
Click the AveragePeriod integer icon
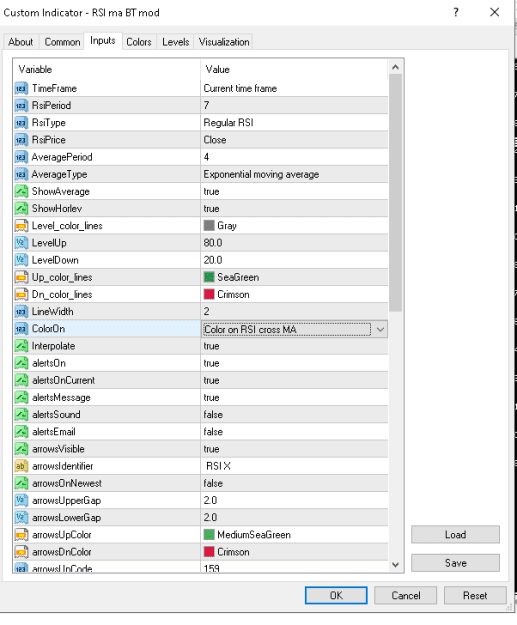(22, 157)
